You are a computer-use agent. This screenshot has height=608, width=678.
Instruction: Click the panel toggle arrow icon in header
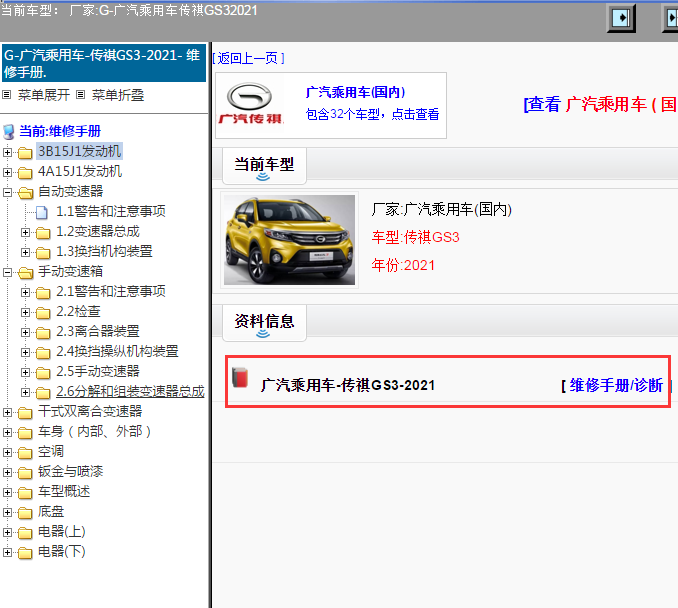621,18
